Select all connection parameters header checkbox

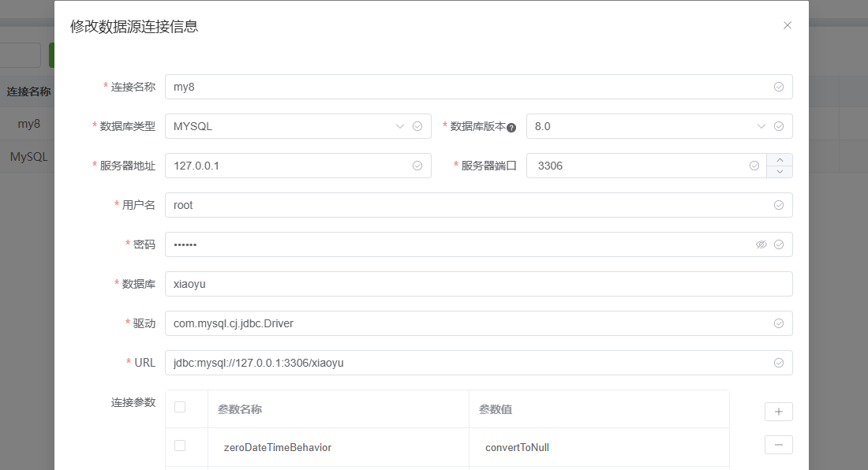coord(180,407)
